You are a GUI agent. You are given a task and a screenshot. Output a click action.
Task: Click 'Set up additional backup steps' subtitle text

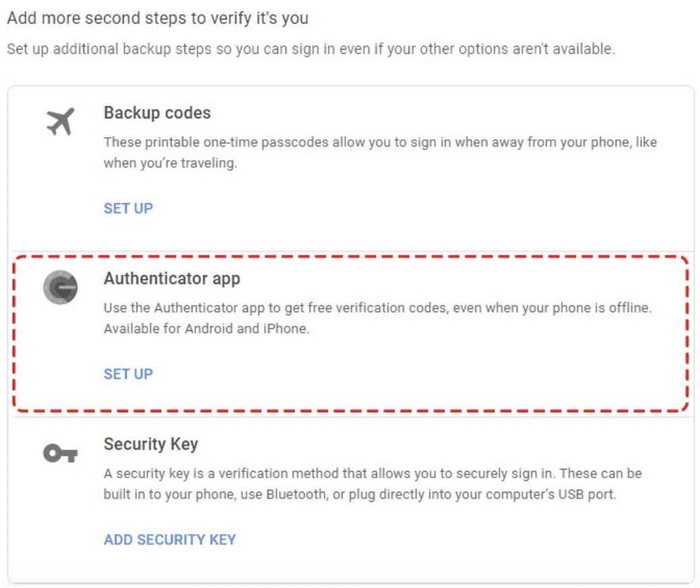(310, 49)
